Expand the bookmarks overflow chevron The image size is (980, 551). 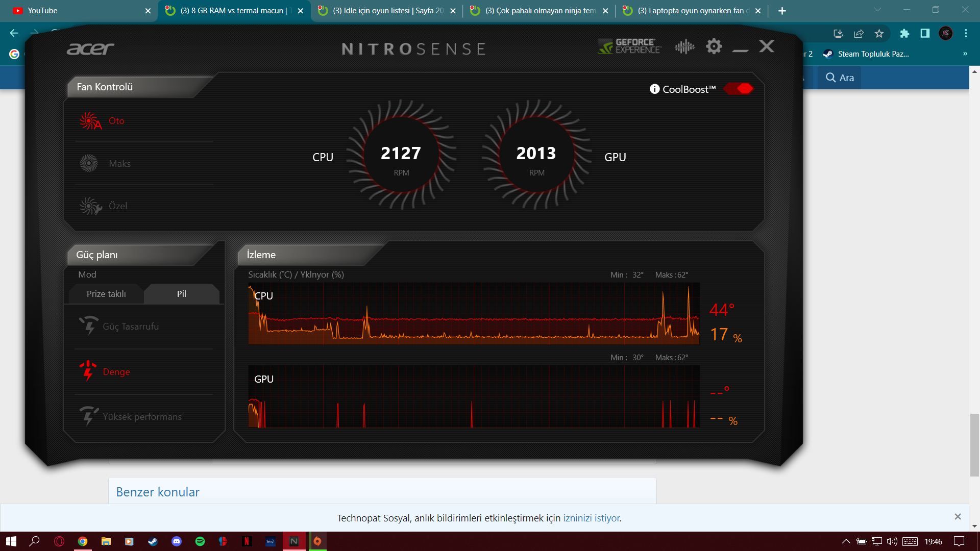point(965,54)
